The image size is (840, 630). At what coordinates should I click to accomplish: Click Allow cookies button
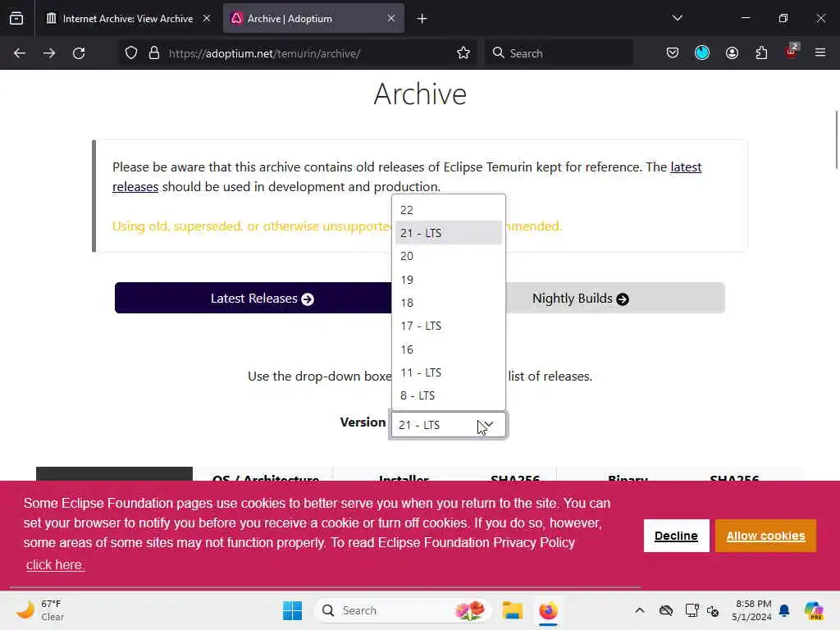(765, 536)
